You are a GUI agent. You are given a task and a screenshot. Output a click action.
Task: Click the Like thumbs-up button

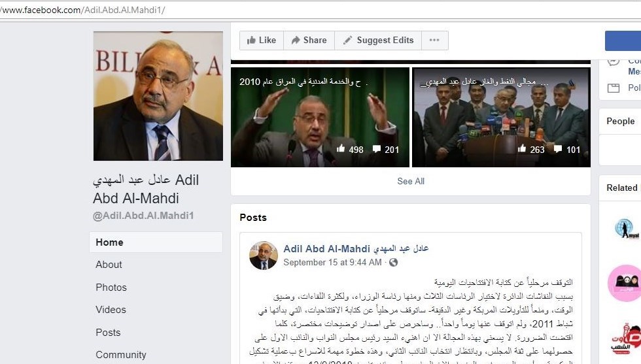click(262, 41)
